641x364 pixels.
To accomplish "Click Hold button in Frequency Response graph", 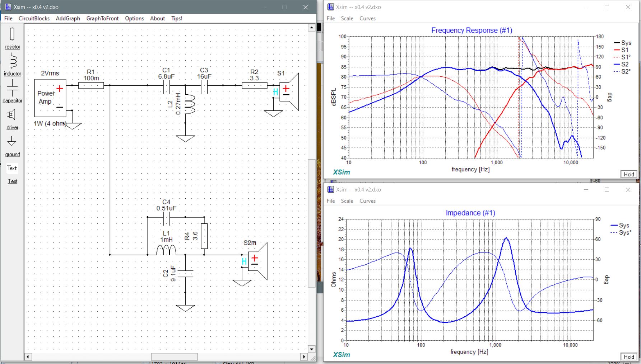I will point(629,174).
